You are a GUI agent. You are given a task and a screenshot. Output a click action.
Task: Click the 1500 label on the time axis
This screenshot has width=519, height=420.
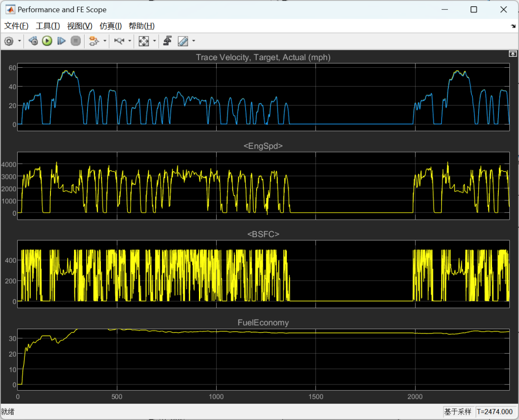pyautogui.click(x=316, y=396)
